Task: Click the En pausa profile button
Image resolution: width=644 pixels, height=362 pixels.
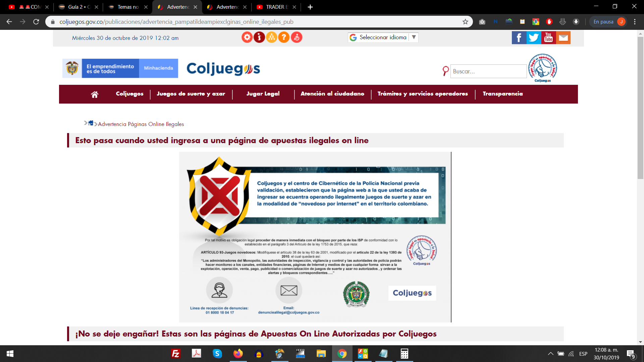Action: (608, 22)
